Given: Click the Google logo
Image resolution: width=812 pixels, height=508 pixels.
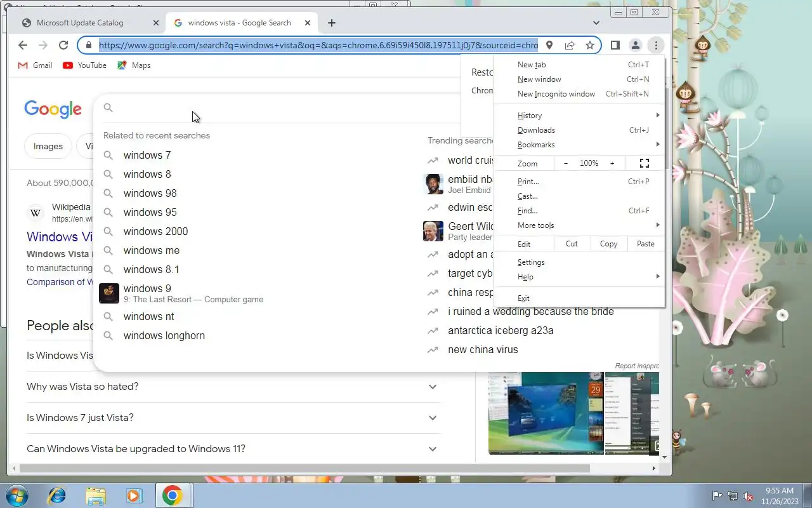Looking at the screenshot, I should (x=53, y=109).
